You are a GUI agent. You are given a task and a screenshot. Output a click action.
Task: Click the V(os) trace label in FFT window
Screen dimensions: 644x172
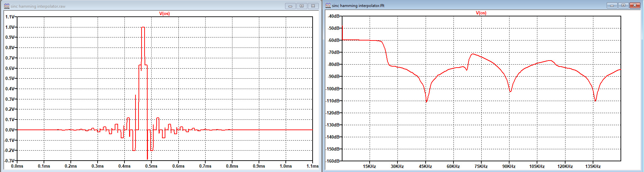pyautogui.click(x=481, y=13)
